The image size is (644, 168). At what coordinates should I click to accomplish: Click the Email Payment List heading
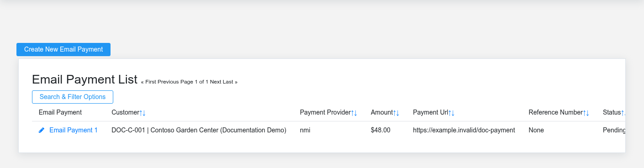(84, 79)
